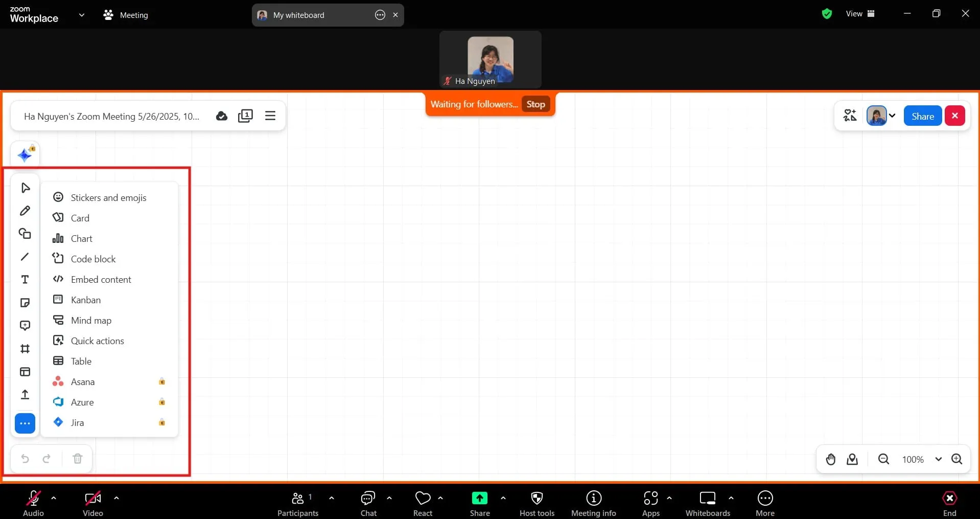Click the upload tool icon
The height and width of the screenshot is (519, 980).
25,395
